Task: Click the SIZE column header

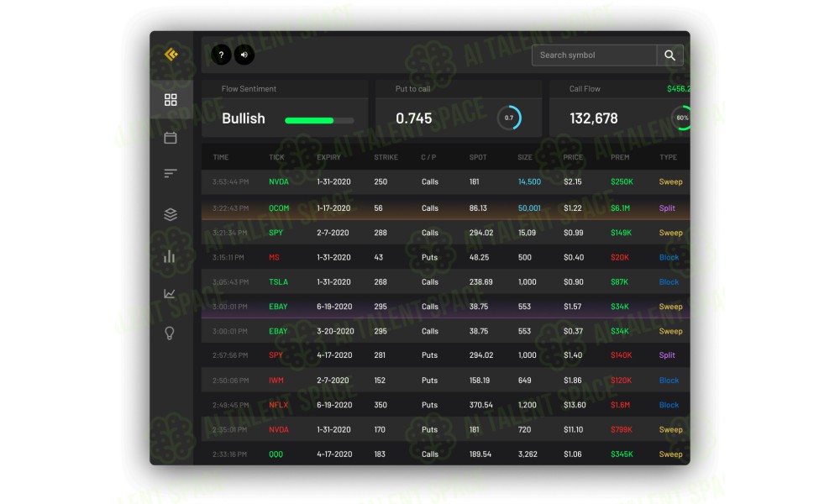Action: (x=525, y=157)
